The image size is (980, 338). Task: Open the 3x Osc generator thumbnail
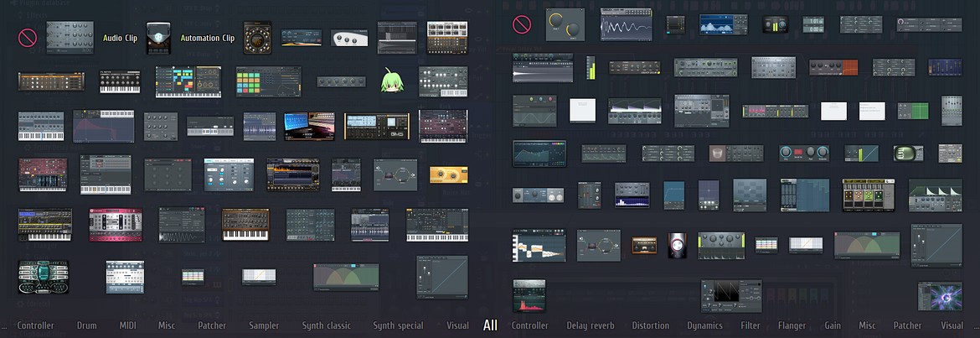pos(70,38)
